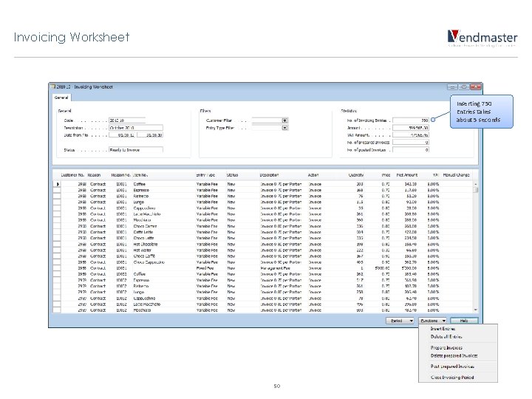This screenshot has width=532, height=399.
Task: Click the Help button
Action: pos(464,321)
